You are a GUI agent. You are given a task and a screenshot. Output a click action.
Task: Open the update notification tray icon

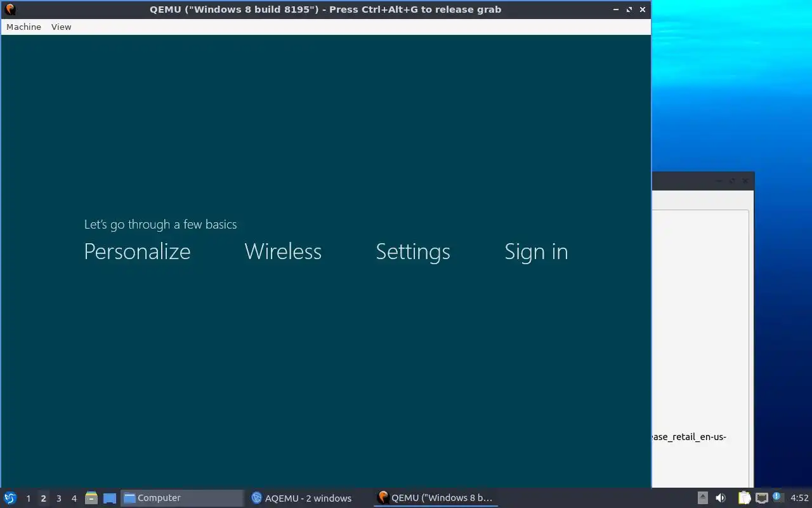778,497
